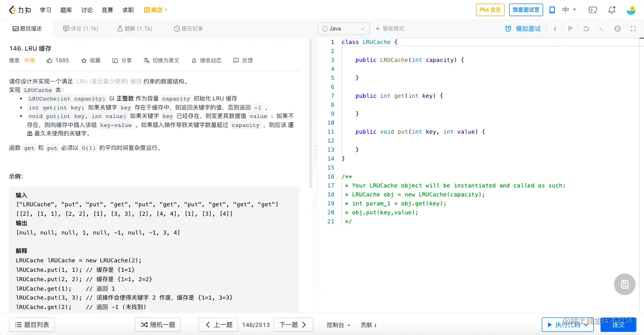Switch to the 提交记录 tab
This screenshot has height=335, width=644.
pyautogui.click(x=188, y=29)
